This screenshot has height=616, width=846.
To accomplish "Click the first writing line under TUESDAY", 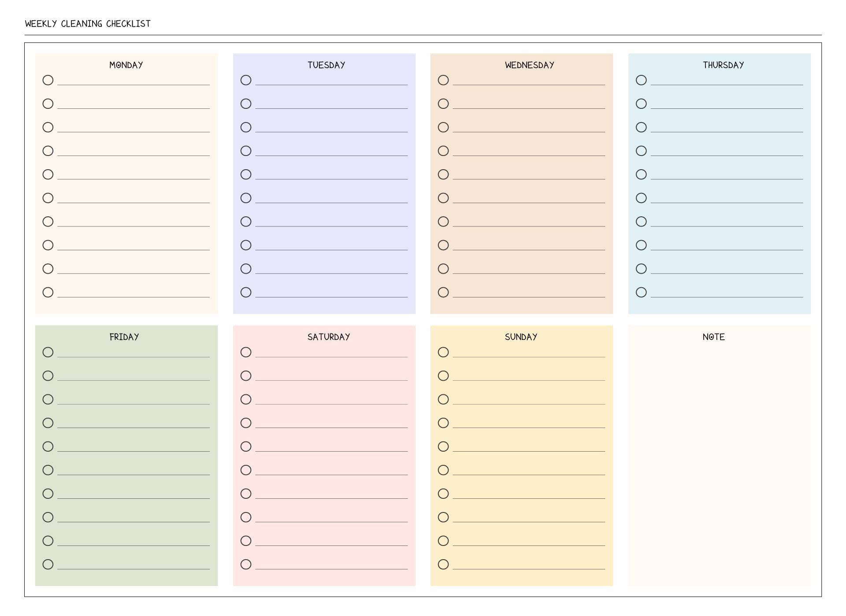I will pos(331,85).
